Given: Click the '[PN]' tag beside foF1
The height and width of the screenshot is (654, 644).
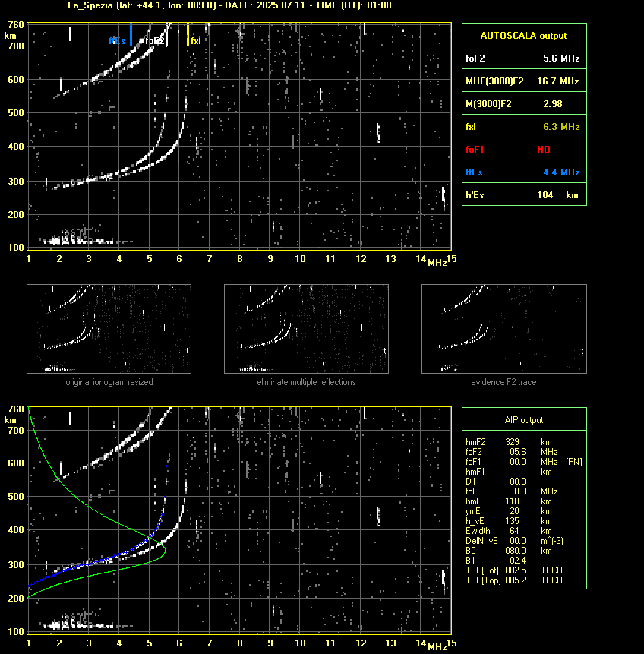Looking at the screenshot, I should pyautogui.click(x=574, y=462).
